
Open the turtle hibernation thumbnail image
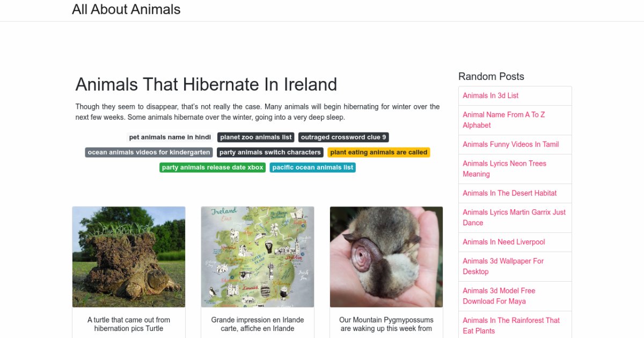129,257
